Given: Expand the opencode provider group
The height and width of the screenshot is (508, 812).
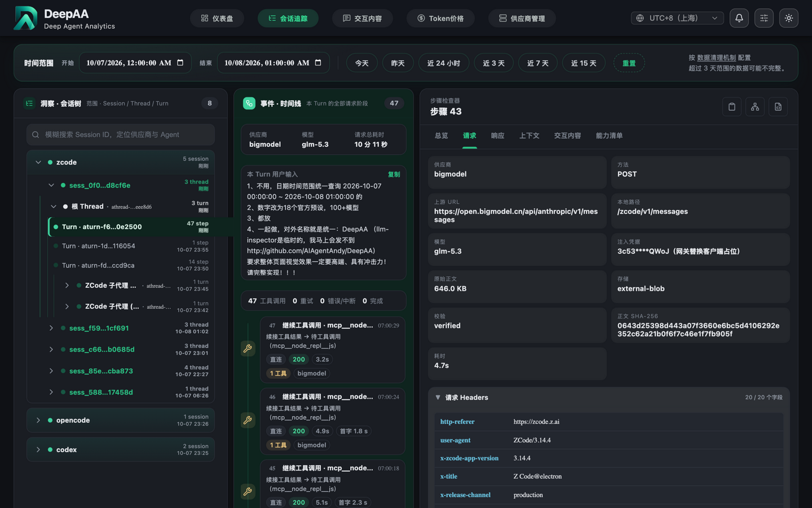Looking at the screenshot, I should (x=38, y=421).
